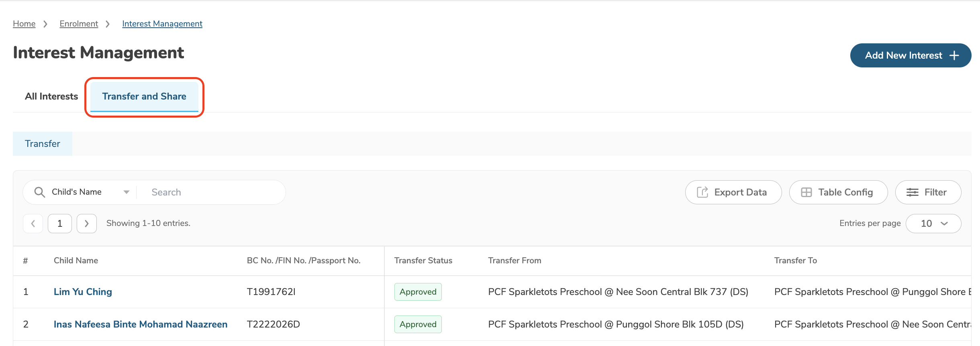Go to next page arrow
The height and width of the screenshot is (346, 980).
pos(87,224)
